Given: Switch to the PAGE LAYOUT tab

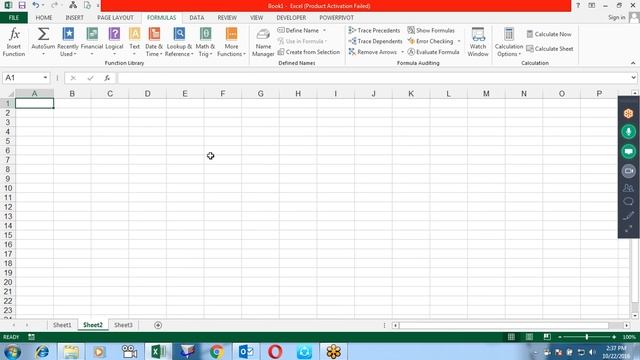Looking at the screenshot, I should click(116, 18).
